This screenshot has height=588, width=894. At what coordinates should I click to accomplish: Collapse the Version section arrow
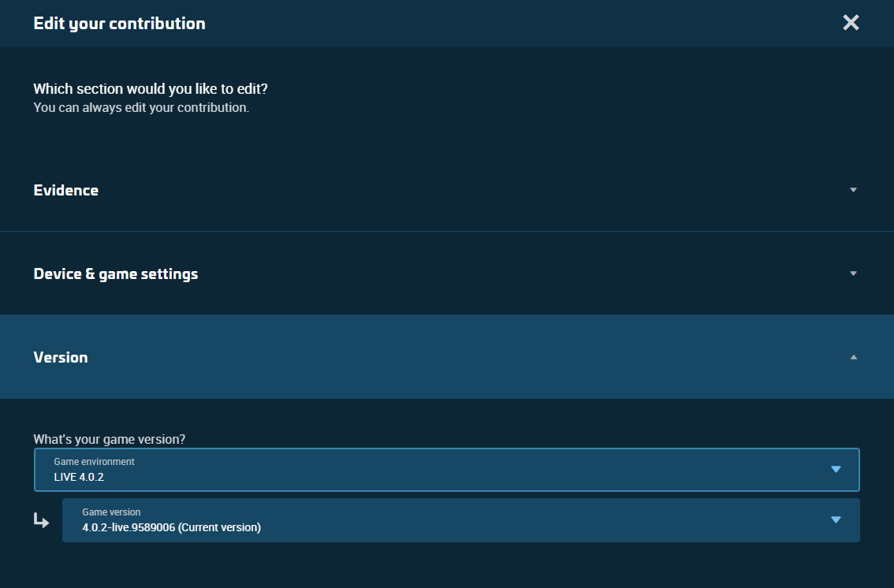[853, 357]
